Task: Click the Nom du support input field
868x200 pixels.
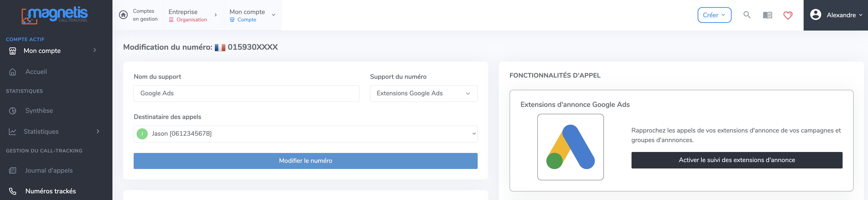Action: pos(246,94)
